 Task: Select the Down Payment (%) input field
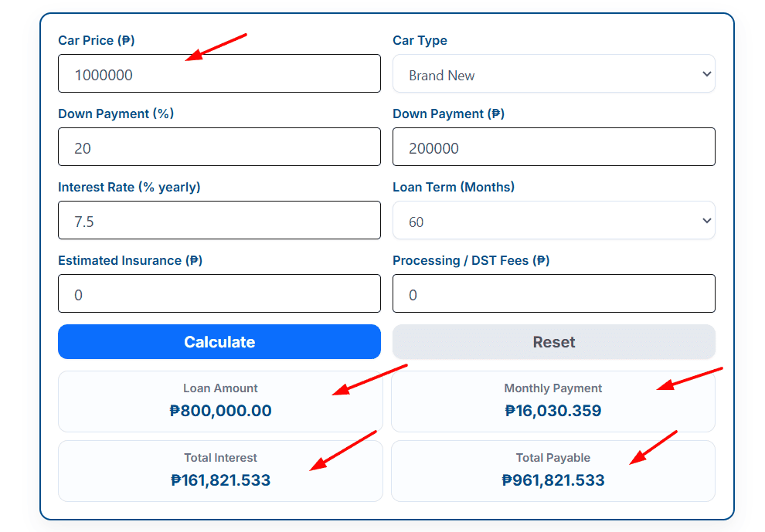click(x=219, y=147)
